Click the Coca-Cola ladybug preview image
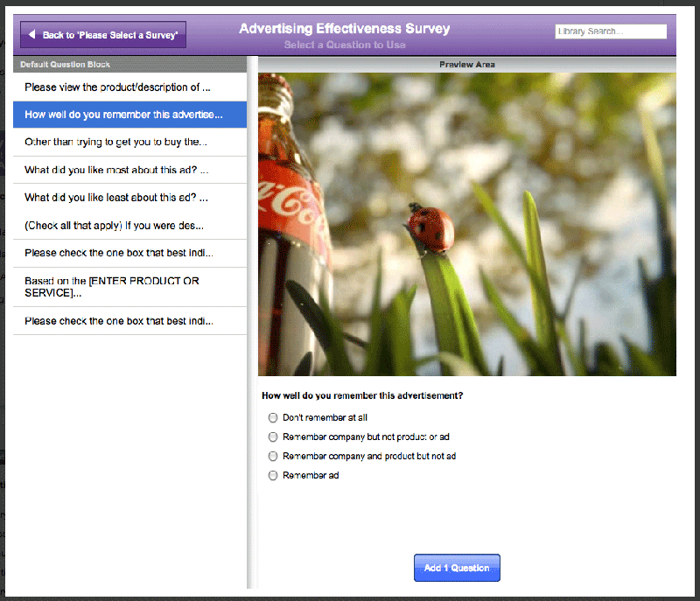This screenshot has height=601, width=700. tap(467, 225)
